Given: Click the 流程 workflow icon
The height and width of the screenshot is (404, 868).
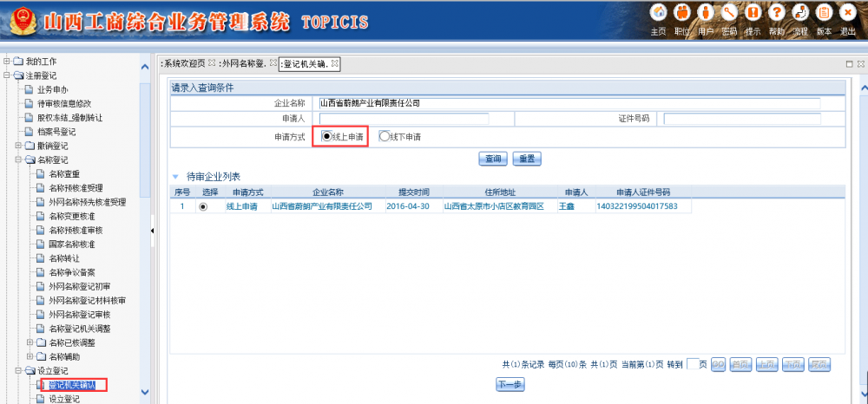Looking at the screenshot, I should tap(800, 13).
